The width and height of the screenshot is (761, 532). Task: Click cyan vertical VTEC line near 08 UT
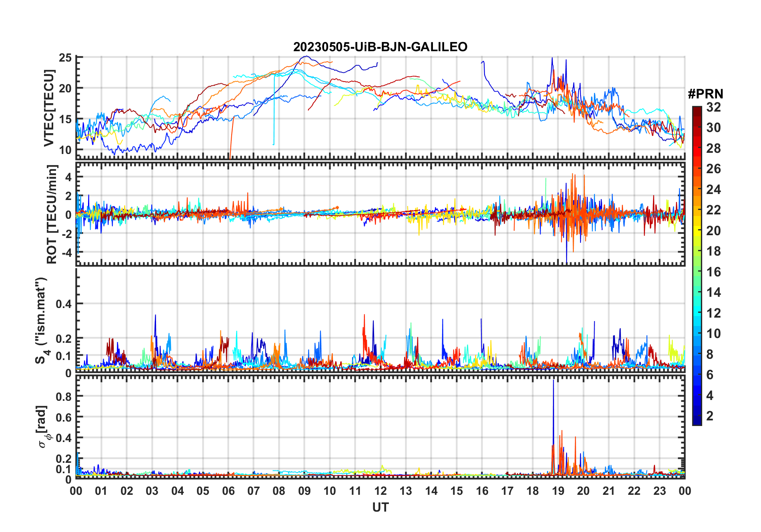coord(274,110)
